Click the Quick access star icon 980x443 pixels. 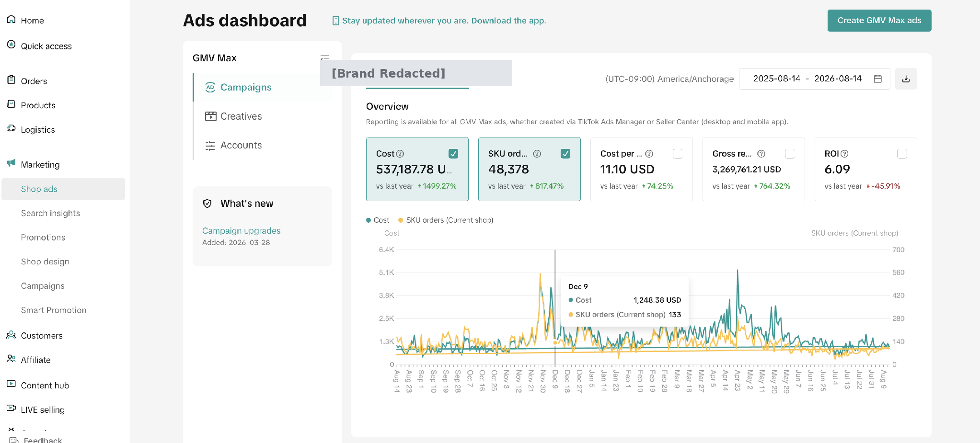click(12, 45)
